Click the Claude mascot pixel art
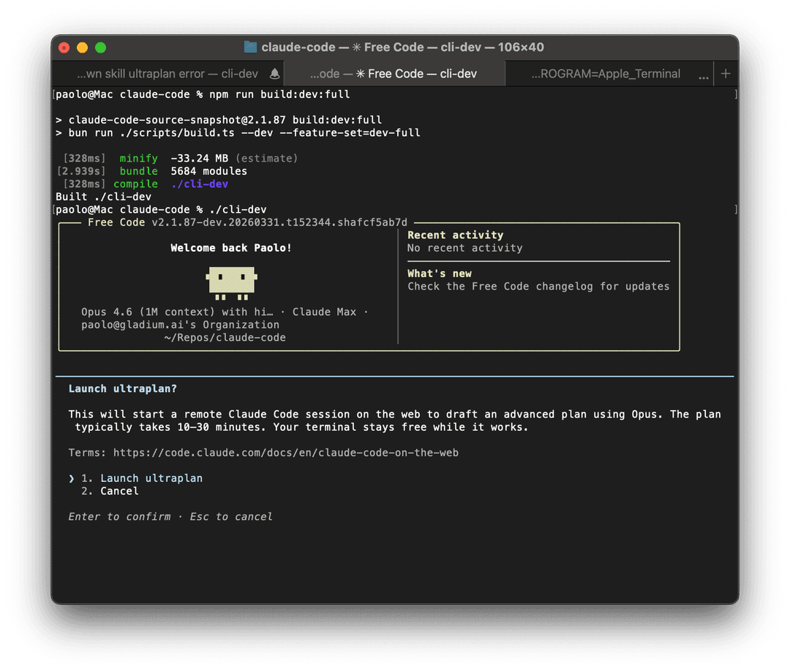 (x=232, y=284)
